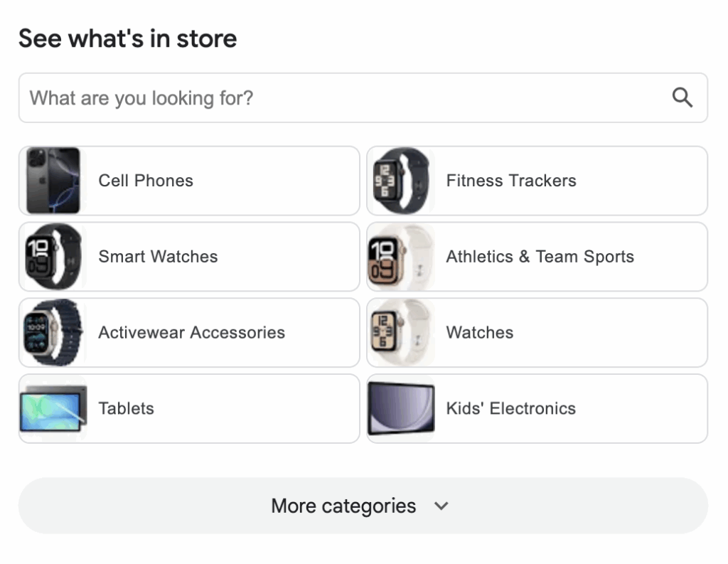Select Kids' Electronics category label
The height and width of the screenshot is (564, 728).
click(x=510, y=409)
